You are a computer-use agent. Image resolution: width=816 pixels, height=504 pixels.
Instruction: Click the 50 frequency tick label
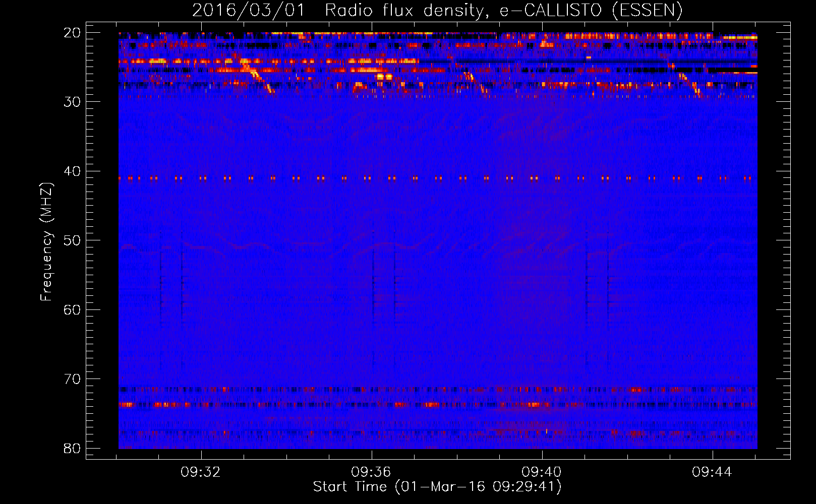click(72, 240)
